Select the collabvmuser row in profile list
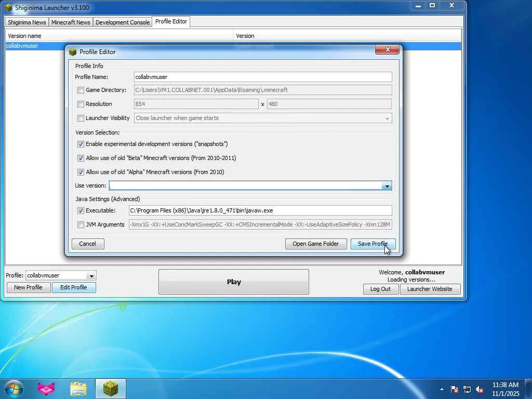This screenshot has width=532, height=399. coord(233,46)
